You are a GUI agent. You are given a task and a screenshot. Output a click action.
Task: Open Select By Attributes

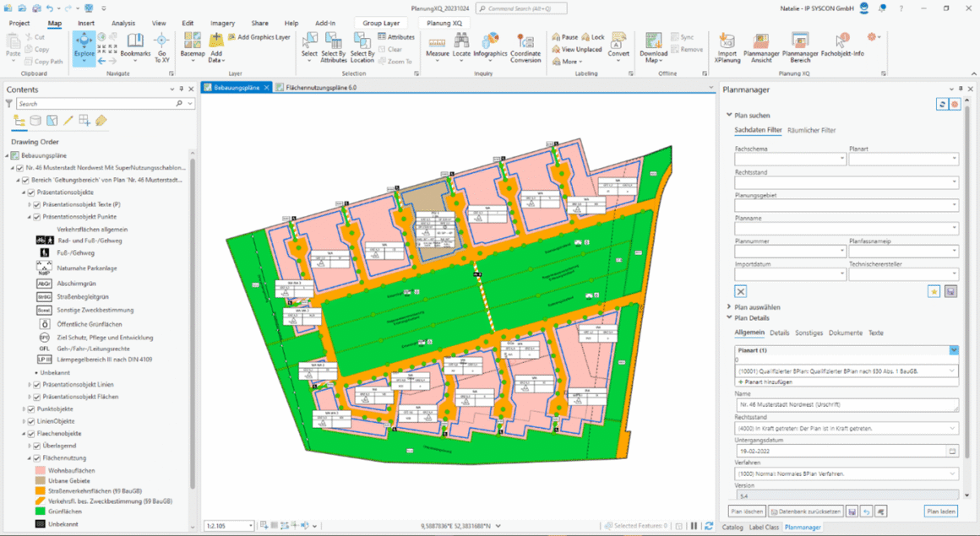click(334, 47)
